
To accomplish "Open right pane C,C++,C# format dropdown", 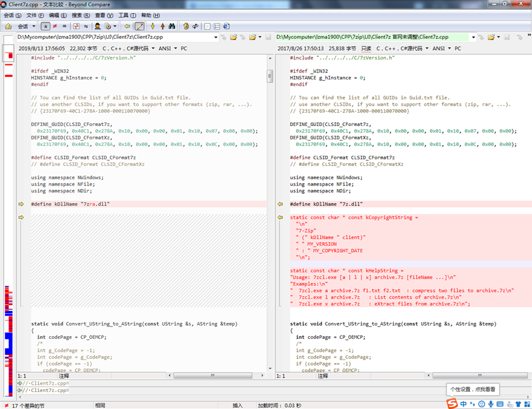I will click(x=427, y=48).
